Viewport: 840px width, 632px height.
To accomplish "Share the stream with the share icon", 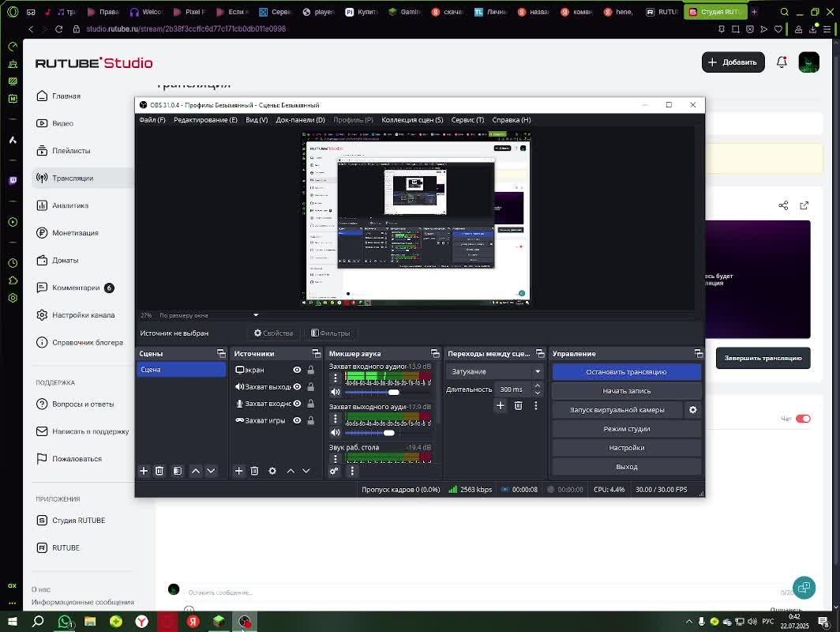I will pos(783,205).
